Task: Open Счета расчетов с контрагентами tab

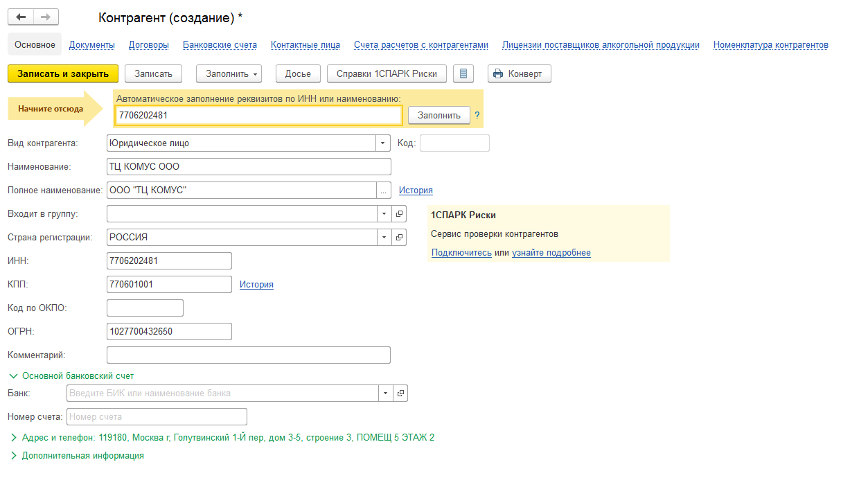Action: coord(421,45)
